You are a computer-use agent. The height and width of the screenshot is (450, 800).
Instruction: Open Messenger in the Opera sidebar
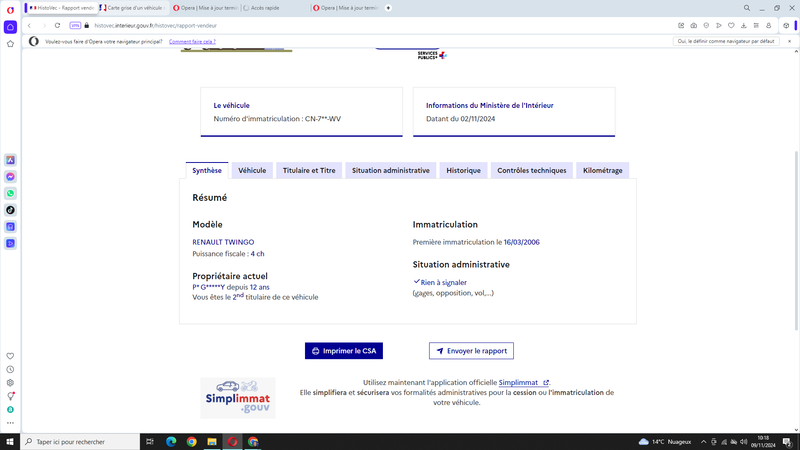(10, 177)
